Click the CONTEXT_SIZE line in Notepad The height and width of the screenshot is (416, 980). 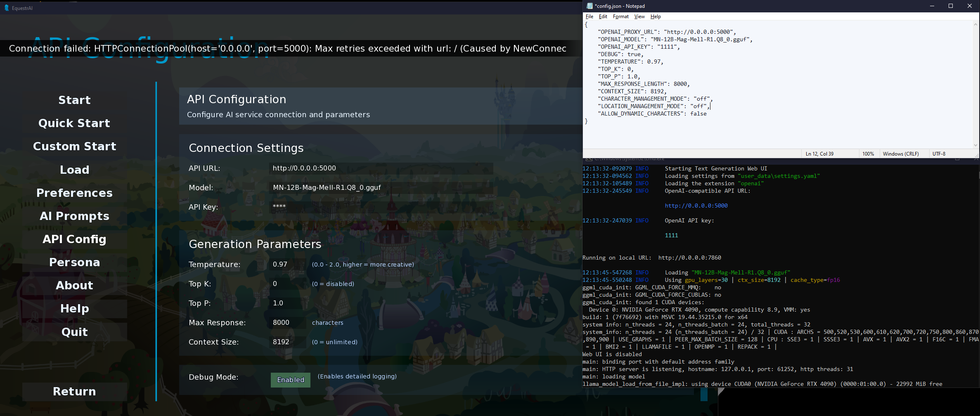632,92
